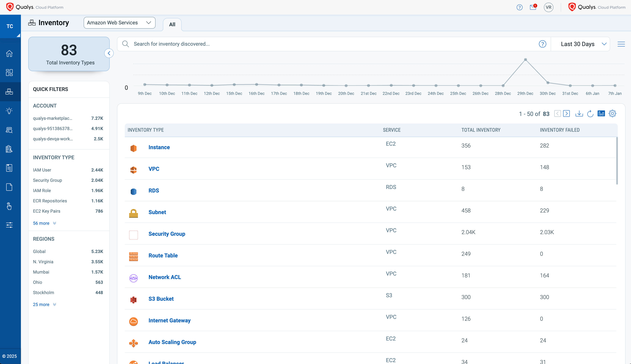Screen dimensions: 631x364
Task: Go to previous page of results
Action: (557, 114)
